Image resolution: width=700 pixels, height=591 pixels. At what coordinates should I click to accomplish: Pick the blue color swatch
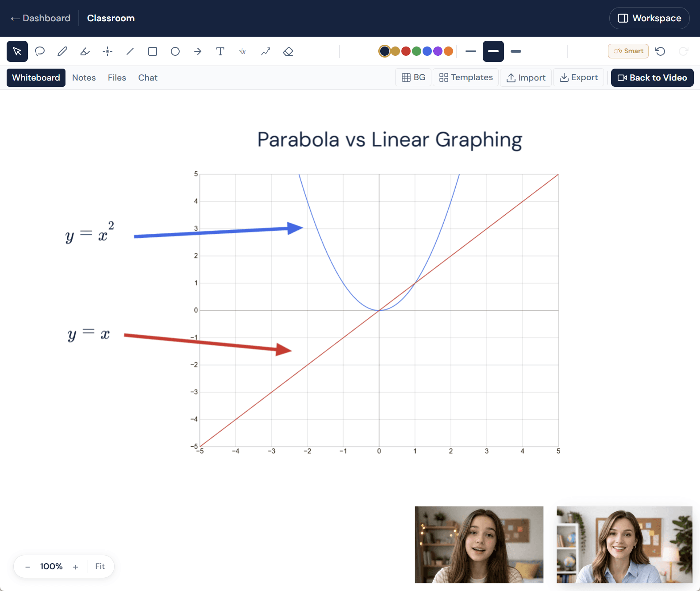click(427, 51)
